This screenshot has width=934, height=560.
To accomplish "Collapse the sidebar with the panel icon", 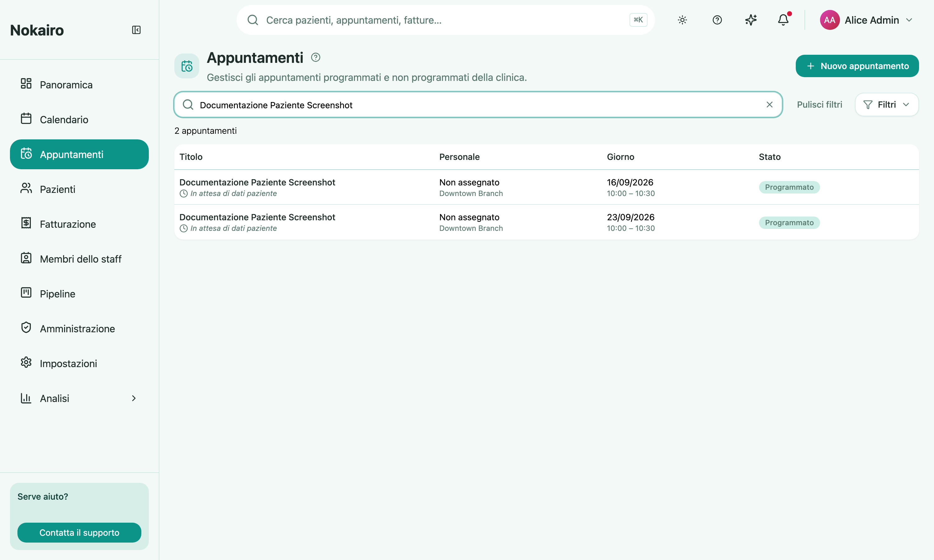I will [x=136, y=30].
